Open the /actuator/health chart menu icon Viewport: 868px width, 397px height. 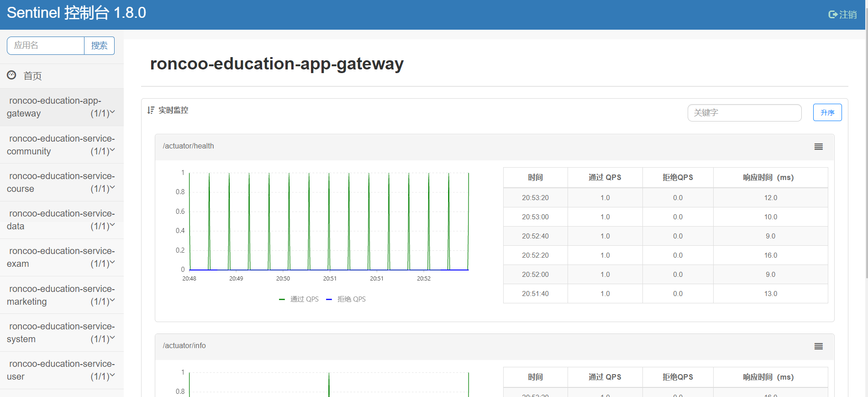[x=818, y=147]
